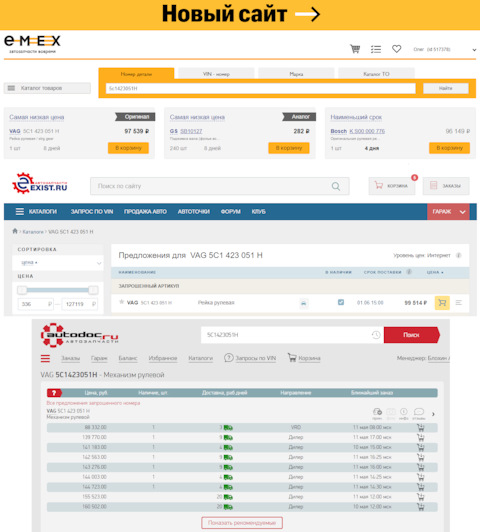Expand the Exist.ru 'Гараж' dropdown

coord(448,212)
